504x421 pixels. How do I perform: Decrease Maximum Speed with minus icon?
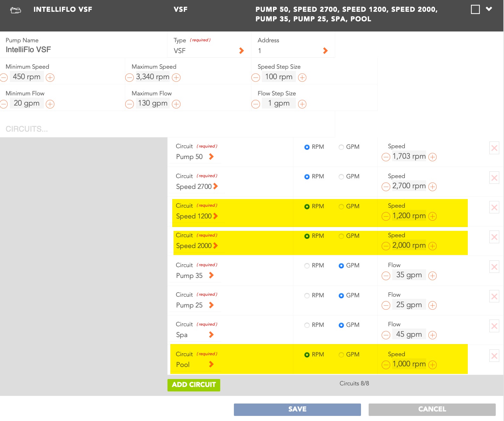click(x=129, y=78)
